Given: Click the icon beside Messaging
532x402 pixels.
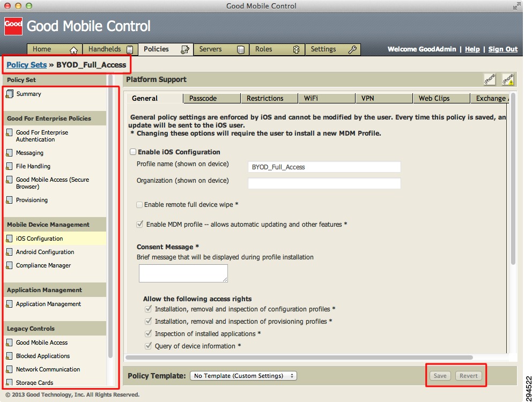Looking at the screenshot, I should click(10, 153).
